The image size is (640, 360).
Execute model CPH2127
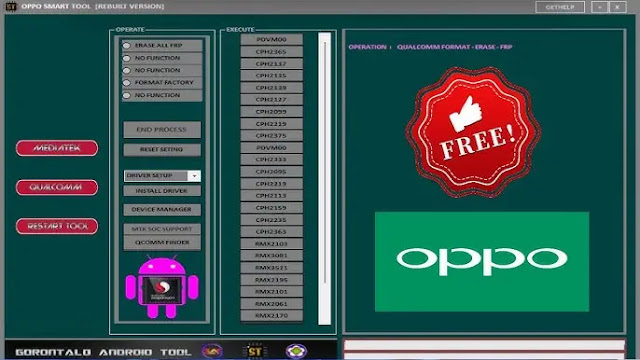(x=271, y=100)
